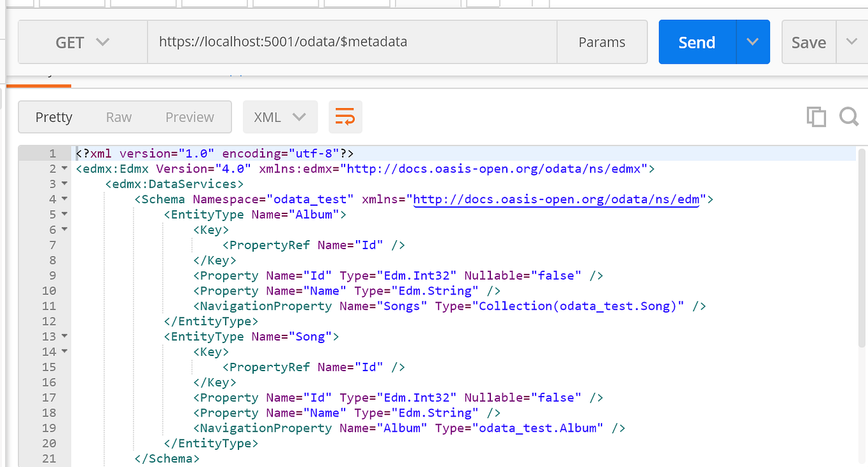The width and height of the screenshot is (868, 467).
Task: Collapse Album EntityType on line 5
Action: click(64, 215)
